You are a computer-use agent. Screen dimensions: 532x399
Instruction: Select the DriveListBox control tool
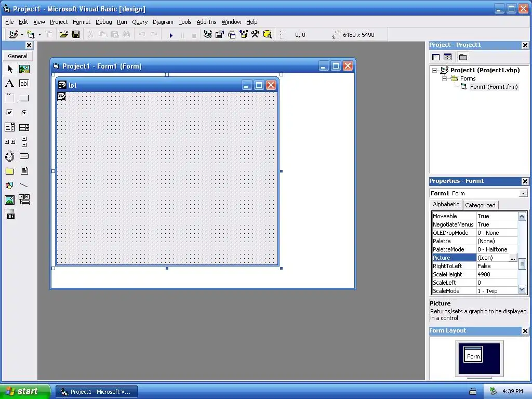(24, 156)
